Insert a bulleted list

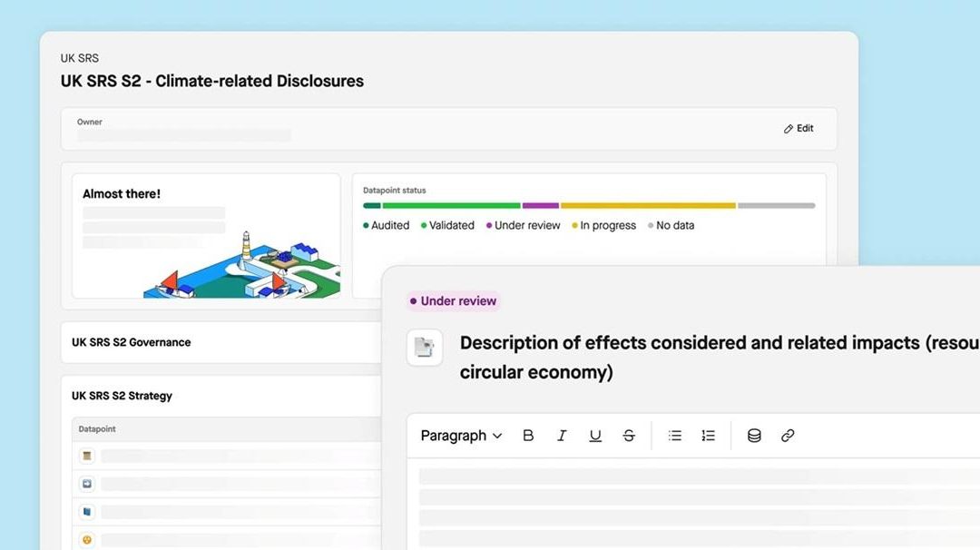(675, 436)
